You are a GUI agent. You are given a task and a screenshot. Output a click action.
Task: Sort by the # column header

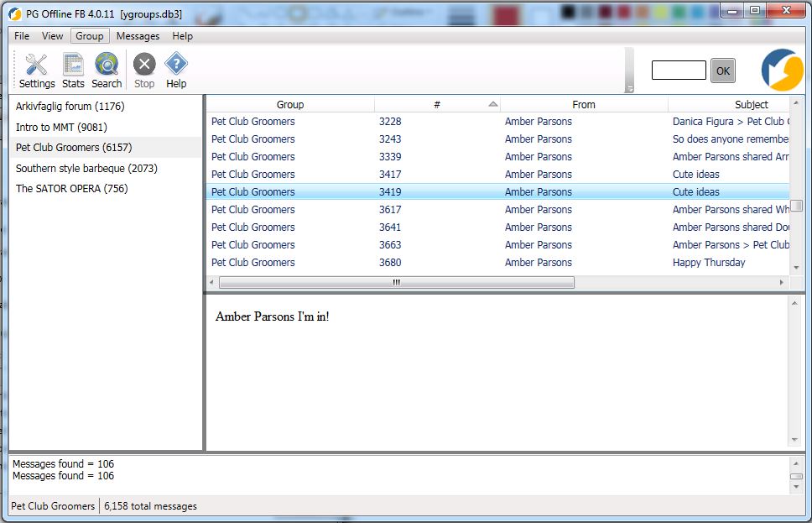(437, 104)
